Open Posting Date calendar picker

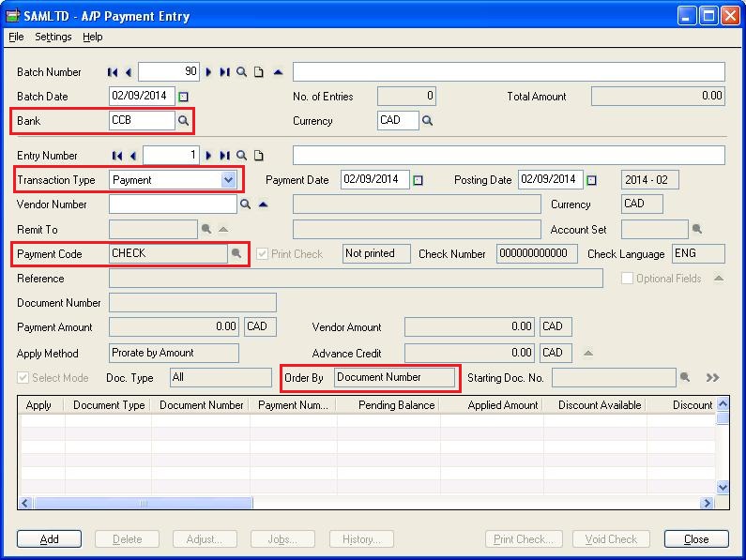pos(591,180)
